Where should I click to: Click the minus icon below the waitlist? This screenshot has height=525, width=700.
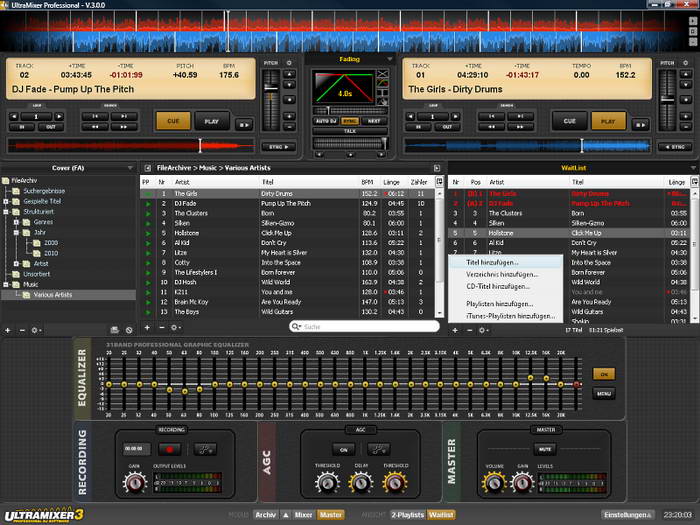[x=470, y=329]
